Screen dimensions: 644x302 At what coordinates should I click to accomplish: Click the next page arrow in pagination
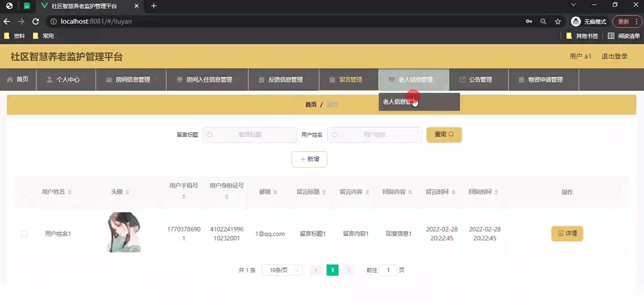click(x=348, y=270)
